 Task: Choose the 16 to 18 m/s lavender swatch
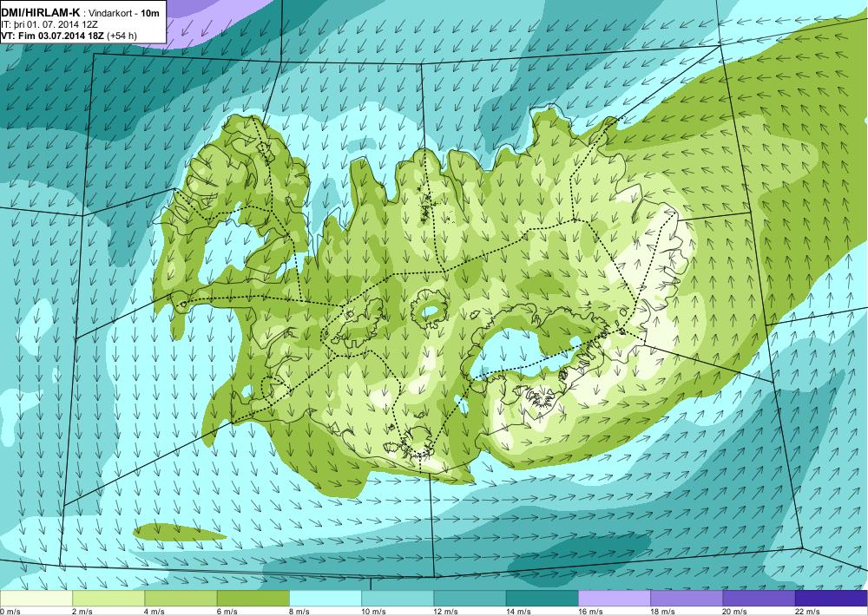[x=615, y=599]
